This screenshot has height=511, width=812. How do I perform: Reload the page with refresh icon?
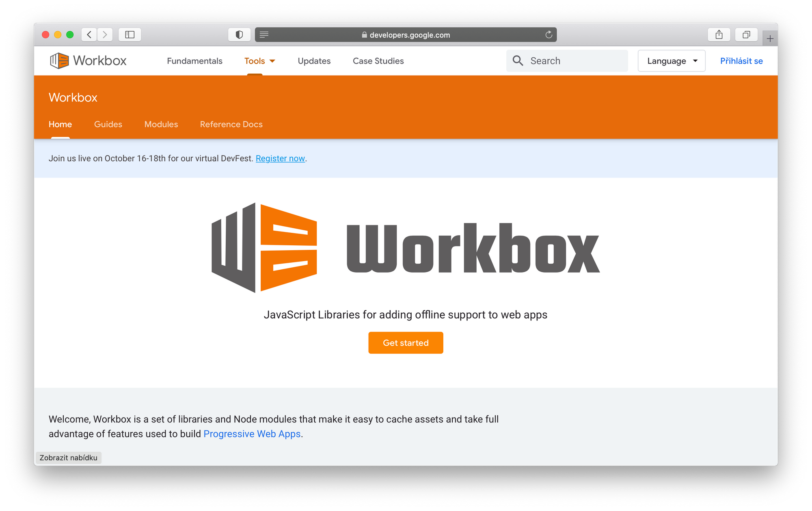coord(549,35)
